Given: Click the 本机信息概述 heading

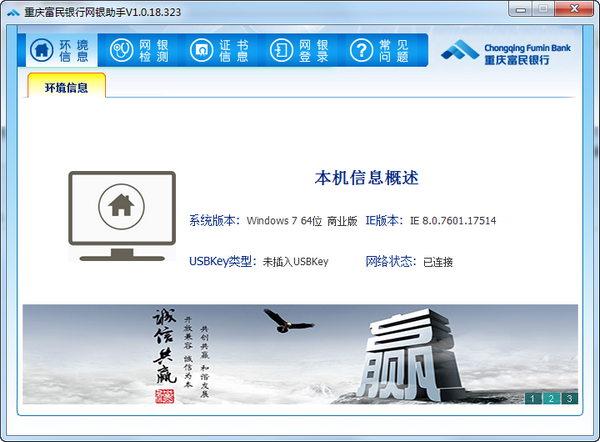Looking at the screenshot, I should pos(367,178).
